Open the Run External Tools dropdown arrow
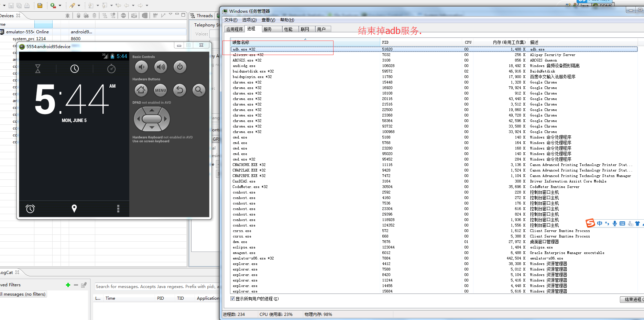The image size is (644, 320). tap(60, 5)
